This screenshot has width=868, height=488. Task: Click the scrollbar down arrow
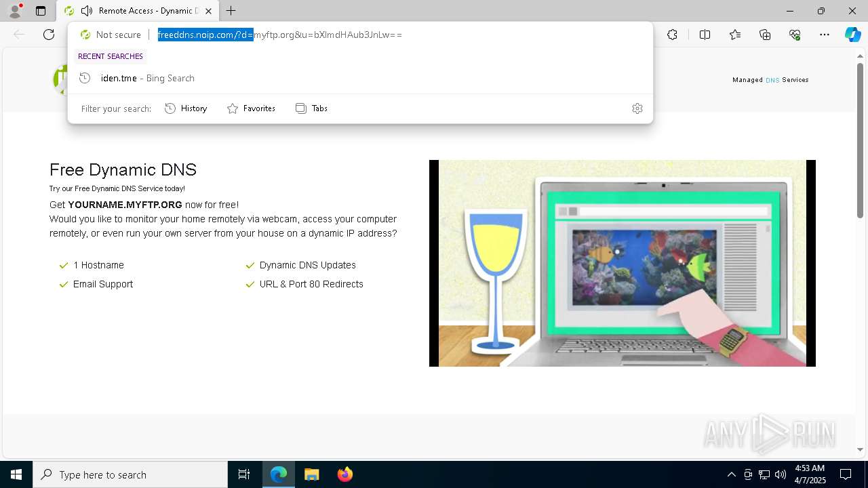pyautogui.click(x=860, y=449)
